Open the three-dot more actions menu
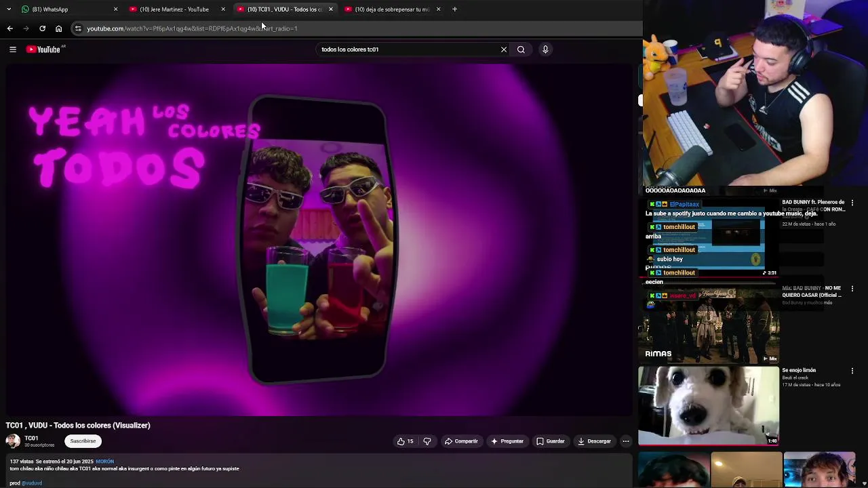The height and width of the screenshot is (488, 868). (626, 441)
